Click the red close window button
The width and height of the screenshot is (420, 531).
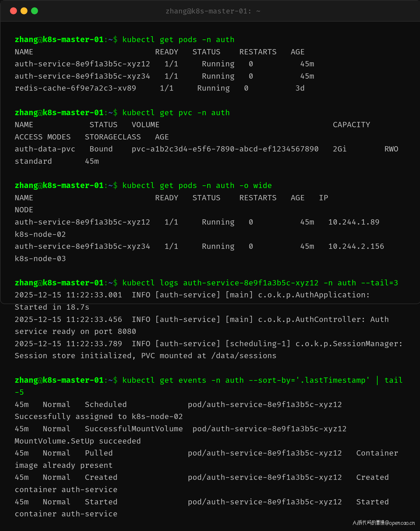[13, 11]
